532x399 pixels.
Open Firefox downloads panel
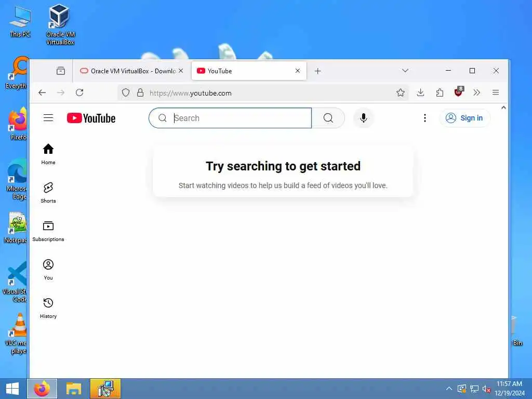[420, 92]
